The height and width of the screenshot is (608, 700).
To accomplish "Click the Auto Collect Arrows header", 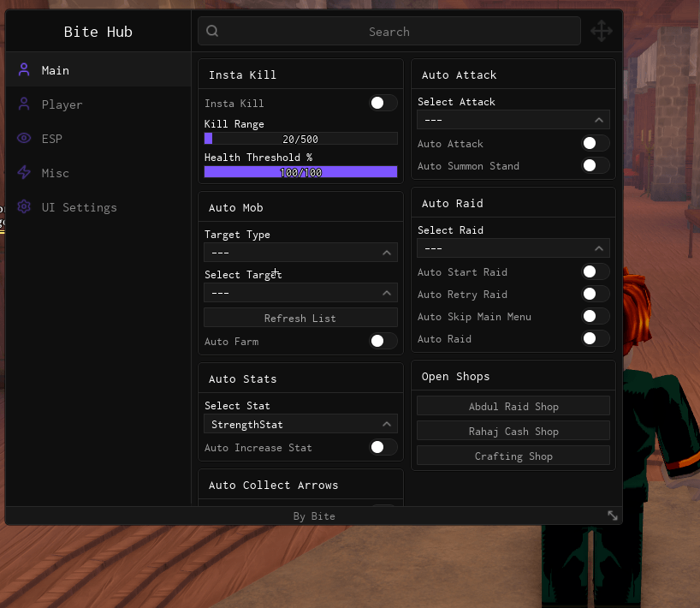I will (x=273, y=485).
